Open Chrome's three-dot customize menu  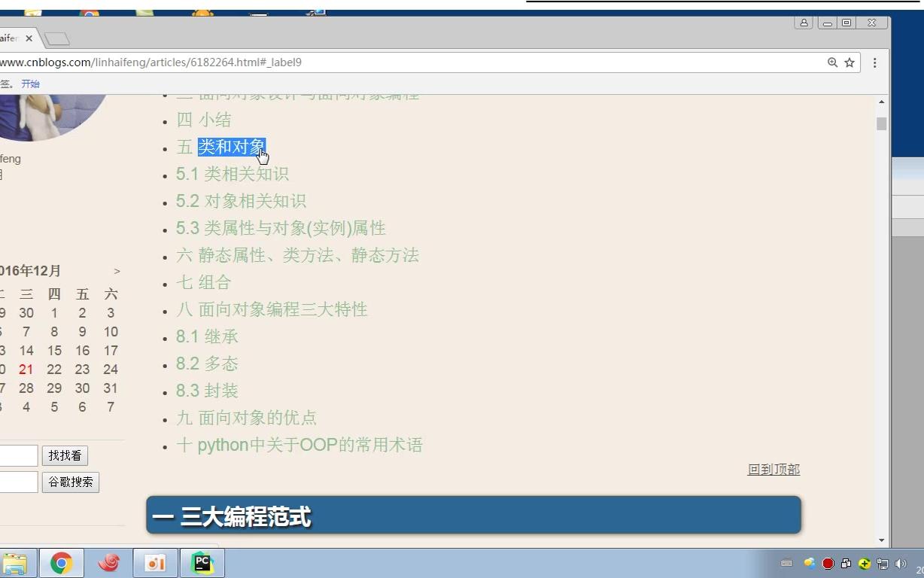tap(874, 62)
